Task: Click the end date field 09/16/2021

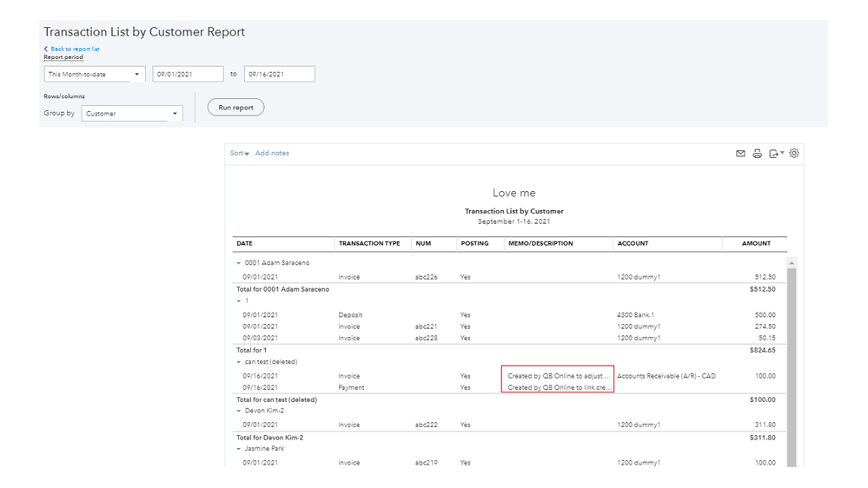Action: click(x=279, y=75)
